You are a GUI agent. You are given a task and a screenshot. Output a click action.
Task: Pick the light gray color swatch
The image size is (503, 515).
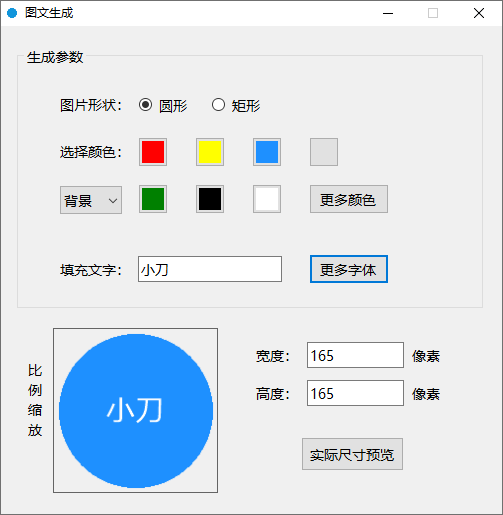tap(324, 152)
